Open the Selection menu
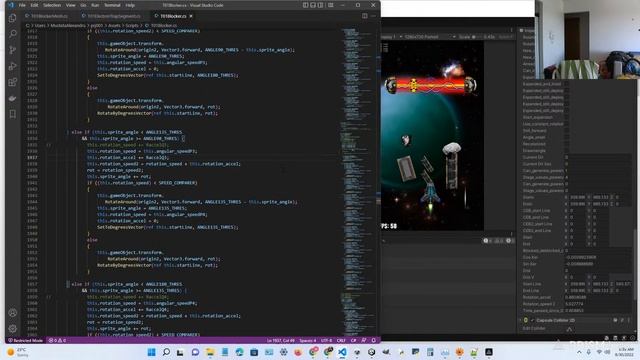Viewport: 640px width, 360px height. (52, 5)
